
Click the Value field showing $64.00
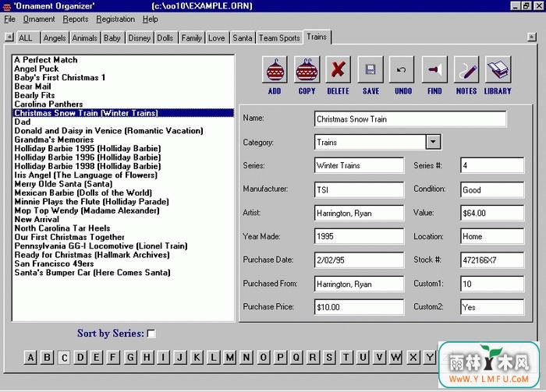[492, 213]
